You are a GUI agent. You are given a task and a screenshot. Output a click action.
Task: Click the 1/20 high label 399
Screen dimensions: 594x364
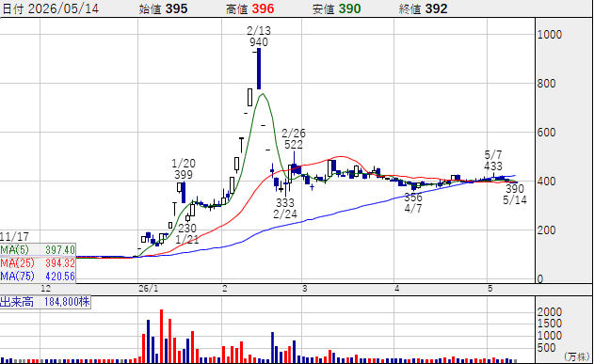(x=184, y=175)
